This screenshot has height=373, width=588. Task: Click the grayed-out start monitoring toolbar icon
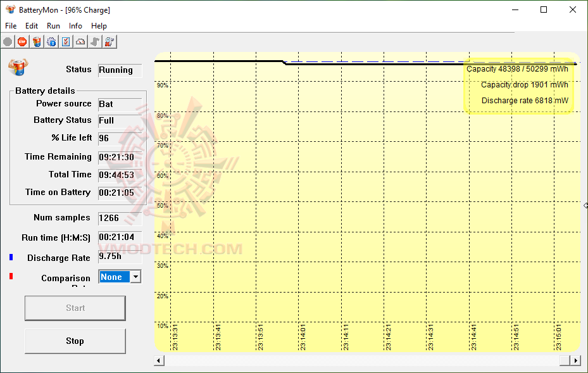(x=8, y=42)
